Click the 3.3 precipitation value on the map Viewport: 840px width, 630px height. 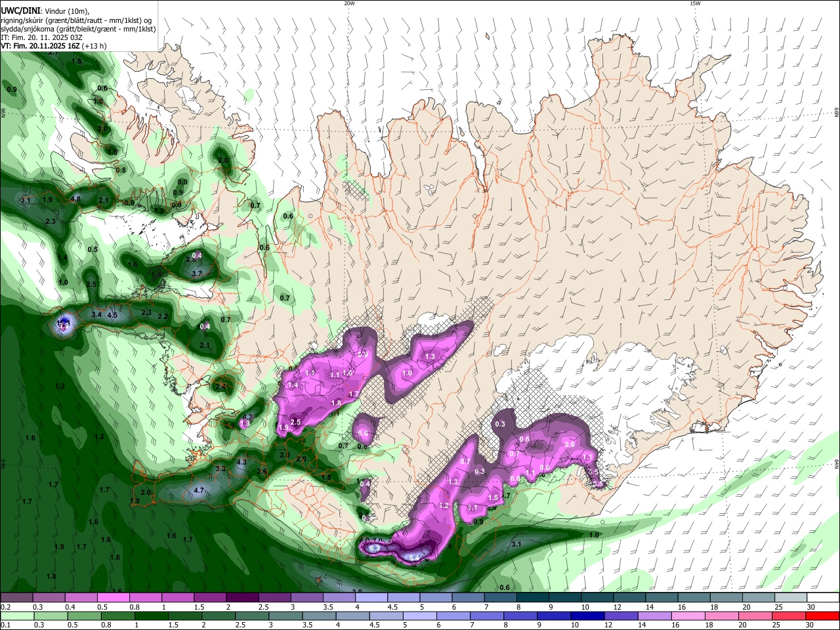(220, 469)
